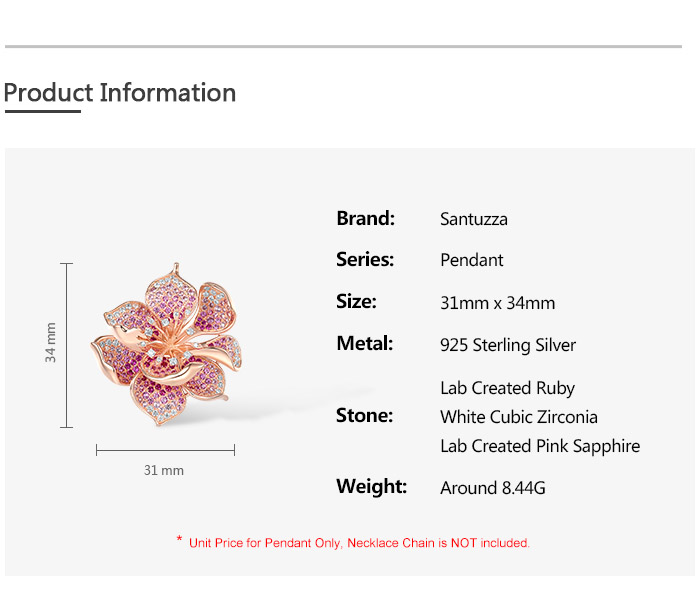Click the Series label
The image size is (700, 615).
365,259
